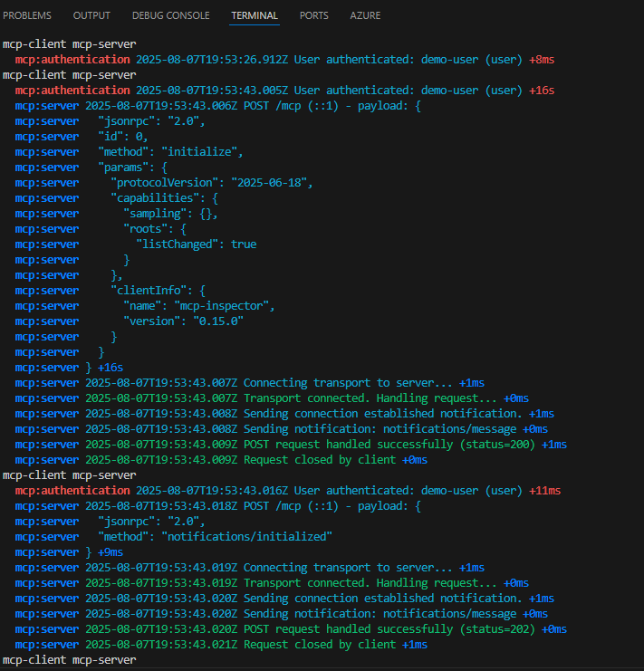
Task: Click the 'Request closed by client +1ms' line
Action: 221,645
